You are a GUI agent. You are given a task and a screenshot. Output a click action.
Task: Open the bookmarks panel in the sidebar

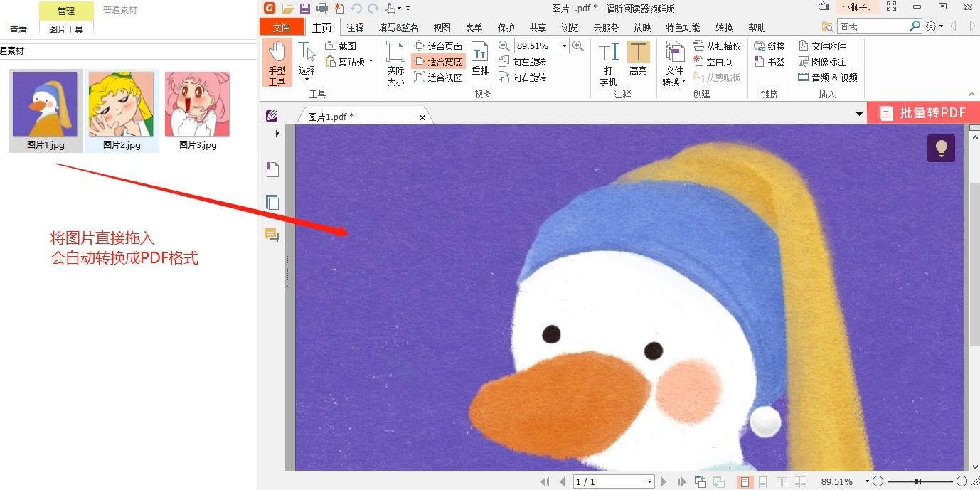(x=272, y=169)
